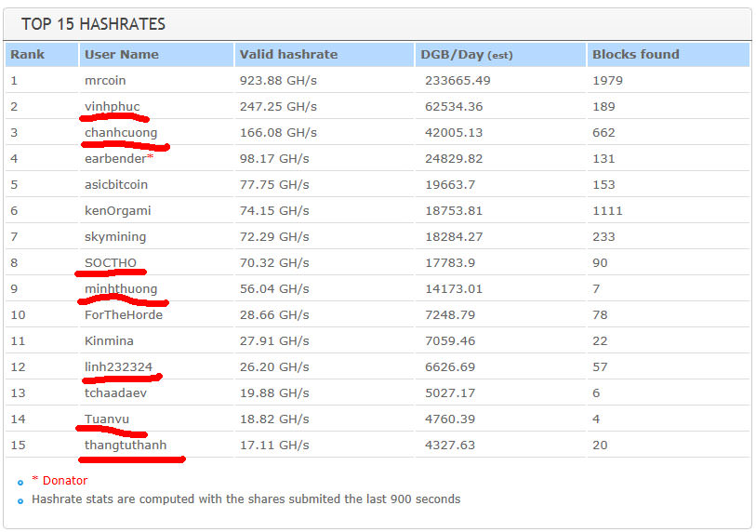Click DGB/Day value 62534.36

pyautogui.click(x=454, y=107)
